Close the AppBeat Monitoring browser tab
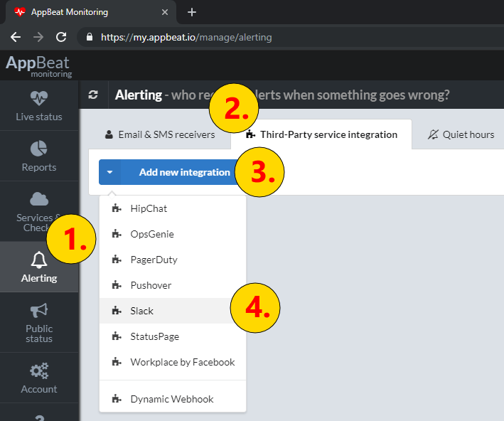The width and height of the screenshot is (504, 421). pos(165,12)
